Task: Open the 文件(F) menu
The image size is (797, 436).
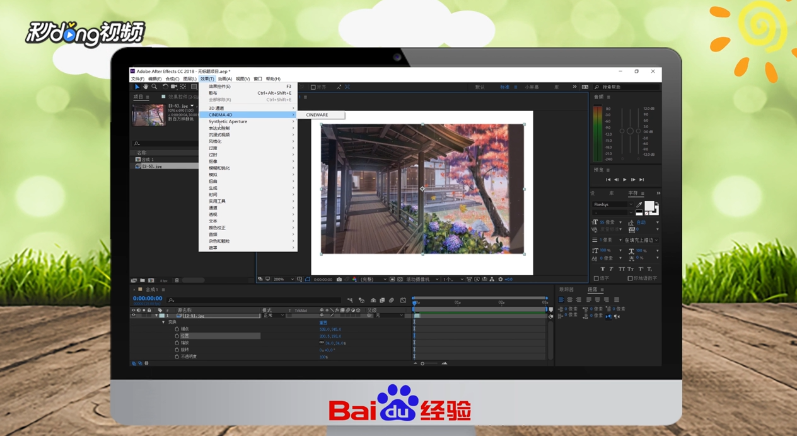Action: click(x=137, y=79)
